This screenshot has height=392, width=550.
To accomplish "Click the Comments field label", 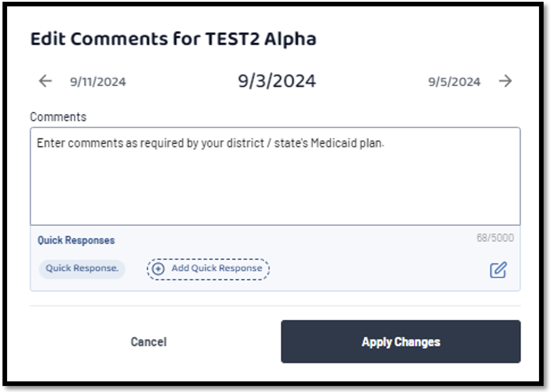I will pyautogui.click(x=58, y=117).
